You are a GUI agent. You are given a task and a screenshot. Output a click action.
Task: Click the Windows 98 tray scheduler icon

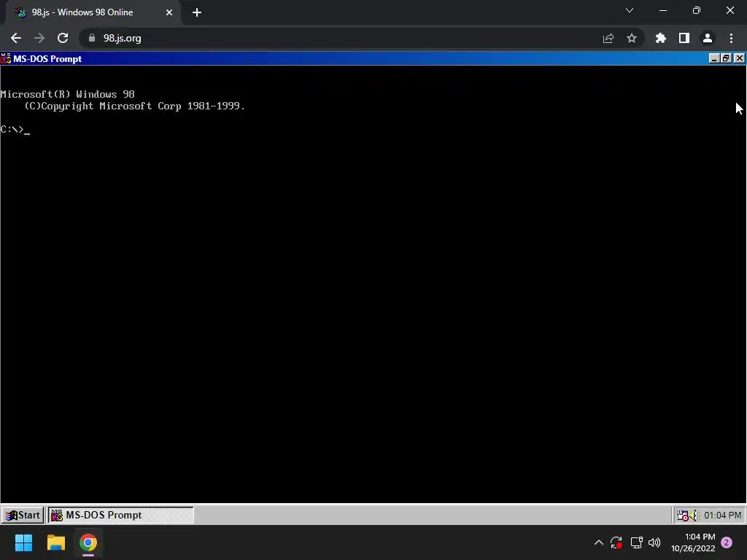683,516
